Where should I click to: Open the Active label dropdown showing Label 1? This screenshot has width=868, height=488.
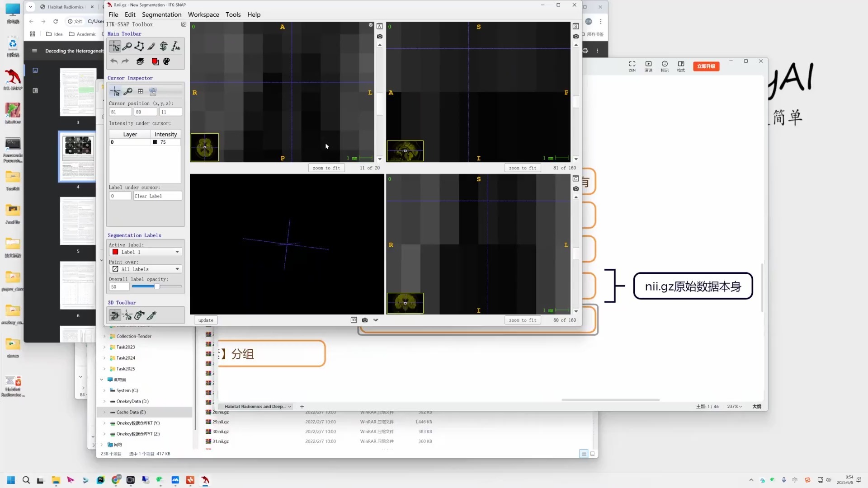tap(146, 252)
